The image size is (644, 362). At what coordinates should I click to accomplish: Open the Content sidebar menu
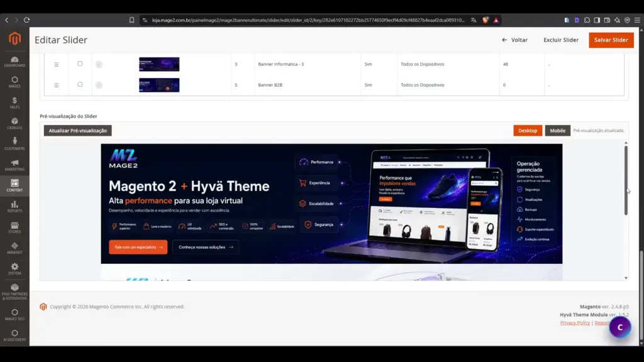pos(14,186)
